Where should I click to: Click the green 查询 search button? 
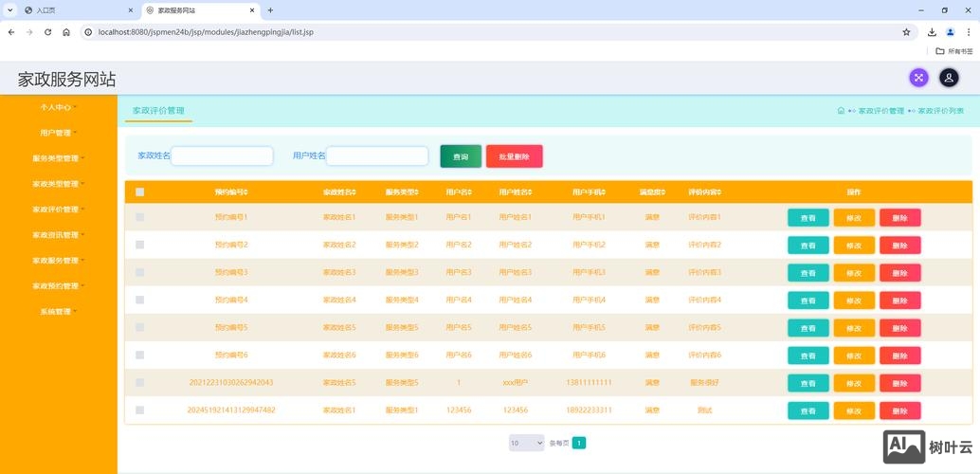[461, 156]
